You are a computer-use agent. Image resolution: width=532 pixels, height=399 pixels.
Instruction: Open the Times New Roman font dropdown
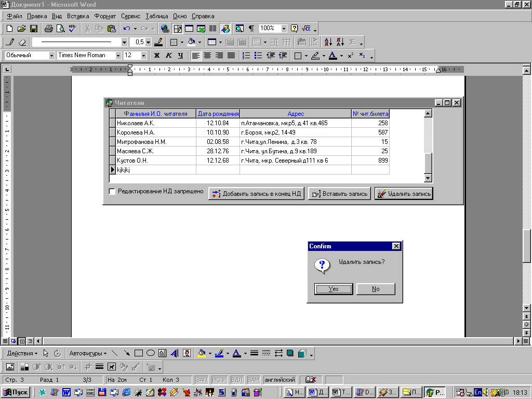coord(118,55)
